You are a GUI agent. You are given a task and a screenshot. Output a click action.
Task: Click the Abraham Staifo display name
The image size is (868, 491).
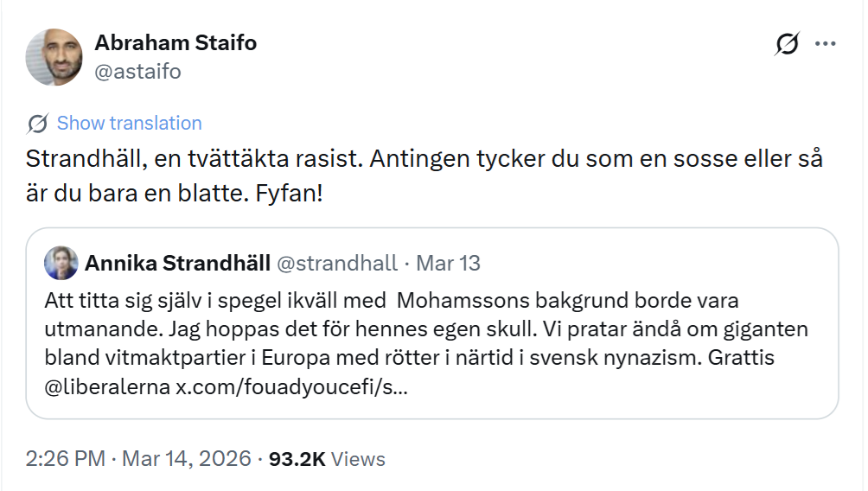pyautogui.click(x=176, y=42)
